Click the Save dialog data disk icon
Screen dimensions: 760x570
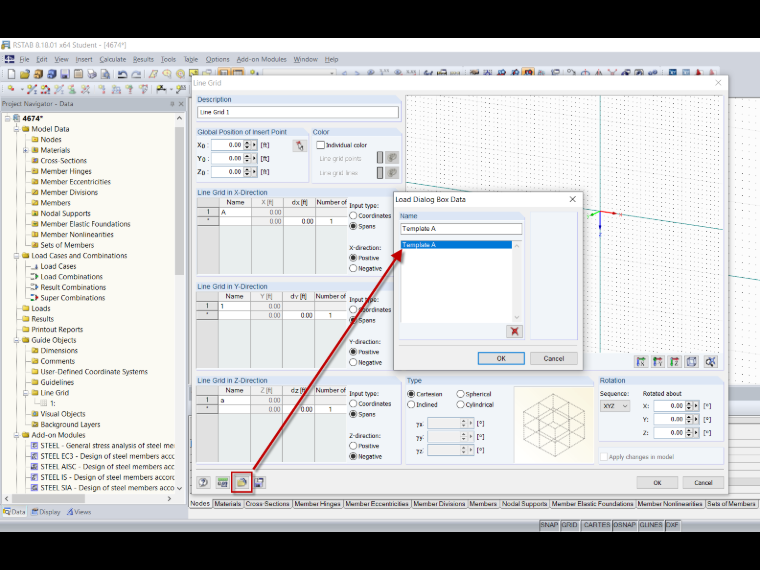259,482
